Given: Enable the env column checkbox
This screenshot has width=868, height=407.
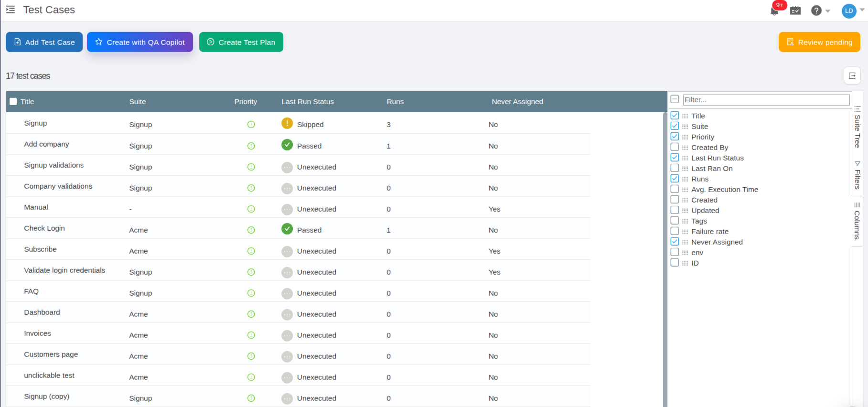Looking at the screenshot, I should [675, 252].
